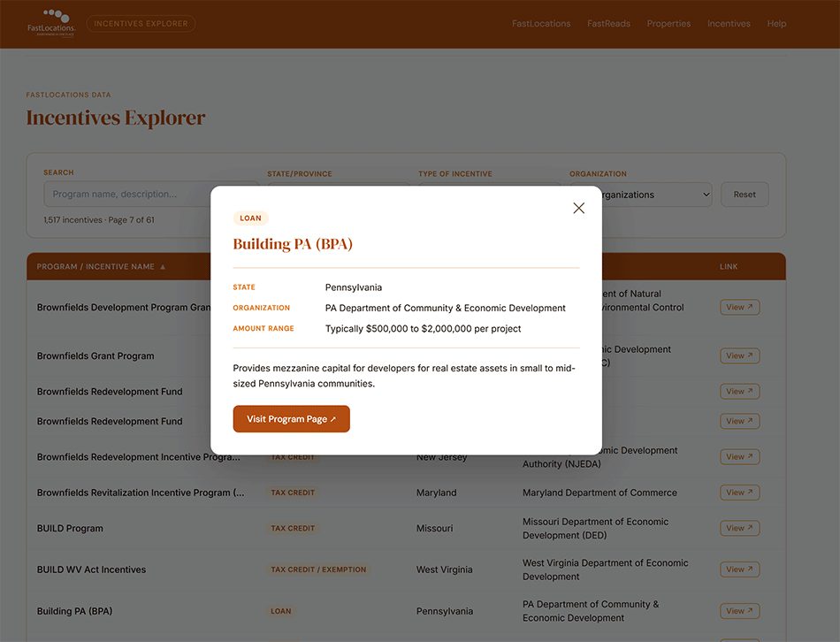
Task: Click 'Missouri' state cell
Action: pyautogui.click(x=434, y=529)
